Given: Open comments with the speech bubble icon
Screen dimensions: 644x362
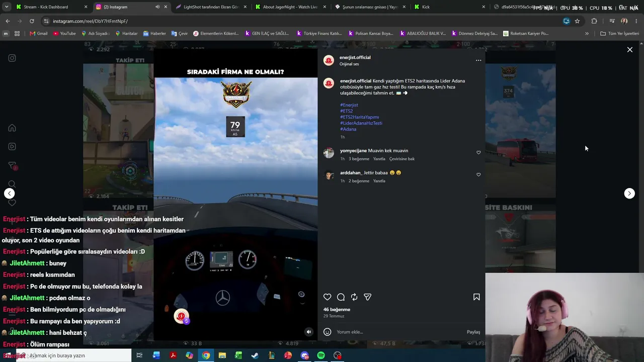Looking at the screenshot, I should click(341, 297).
